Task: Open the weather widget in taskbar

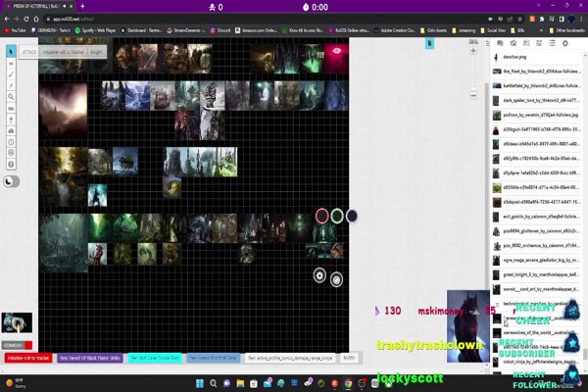Action: (x=16, y=383)
